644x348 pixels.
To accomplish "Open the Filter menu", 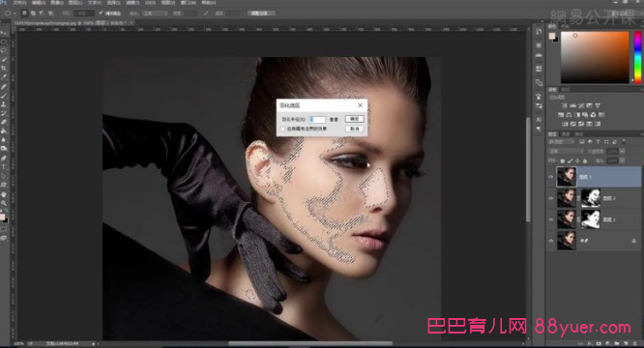I will 132,3.
